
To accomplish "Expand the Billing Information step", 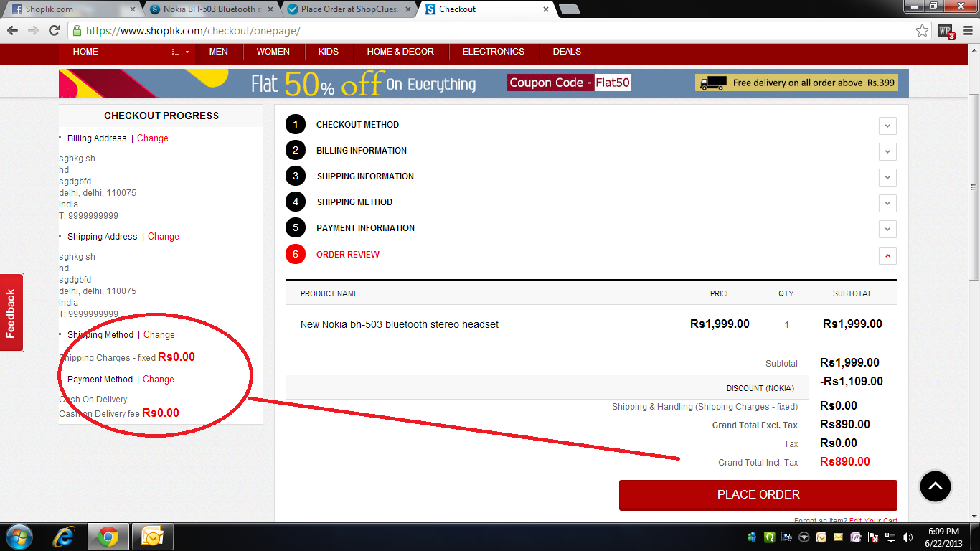I will point(887,151).
